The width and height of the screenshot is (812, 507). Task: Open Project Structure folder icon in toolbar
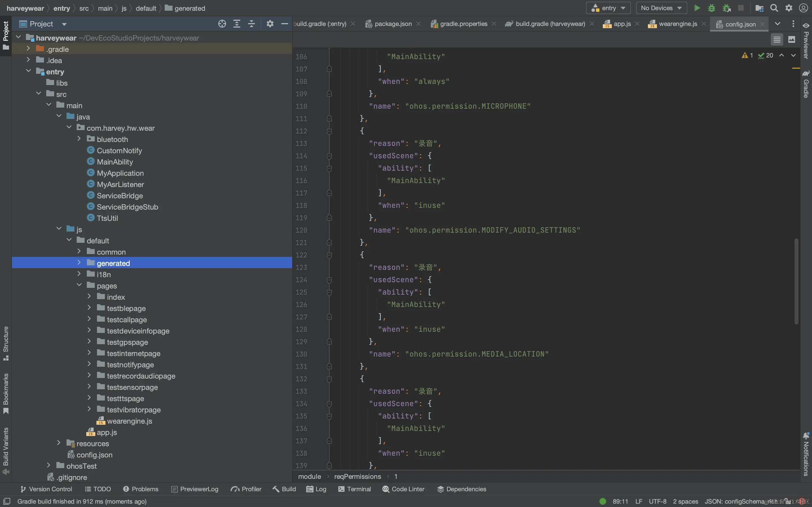pos(759,8)
